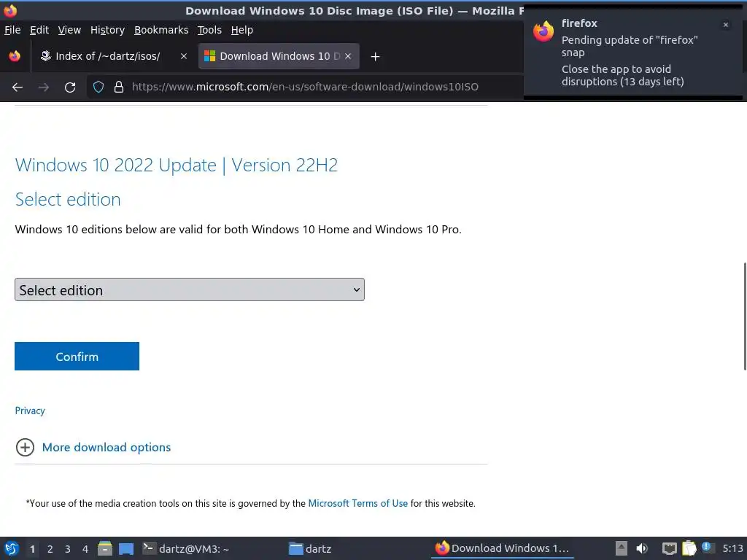Switch to dartz@VM3 terminal window
Screen dimensions: 747x560
186,548
